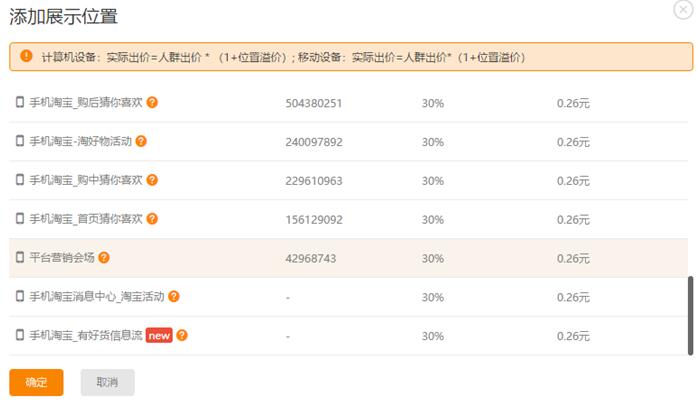Screen dimensions: 698x403
Task: Click 0.26元 in 手机淘宝_首页猜你喜欢 row
Action: [573, 220]
